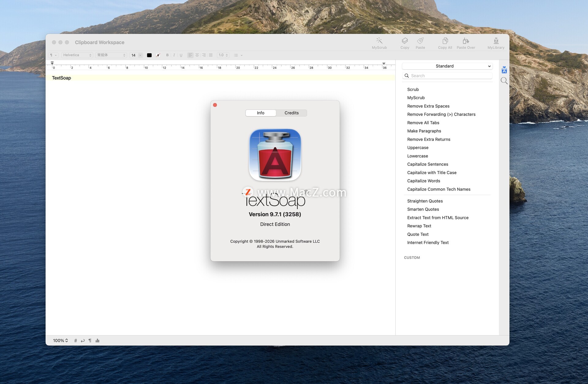Viewport: 588px width, 384px height.
Task: Choose Capitalize with Title Case cleaner
Action: click(x=432, y=173)
